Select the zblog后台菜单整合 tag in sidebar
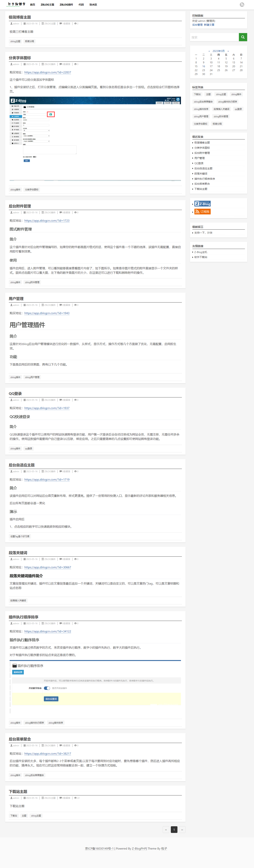This screenshot has width=254, height=868. click(x=203, y=102)
